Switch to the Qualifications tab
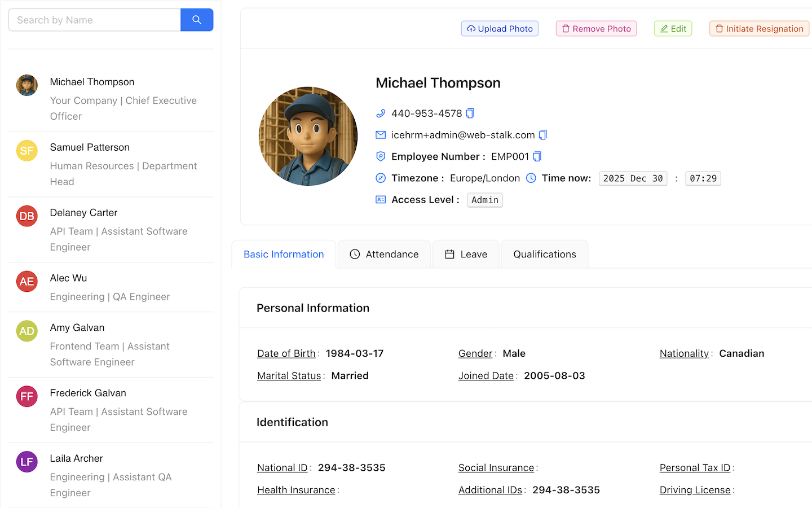The height and width of the screenshot is (508, 812). 544,254
